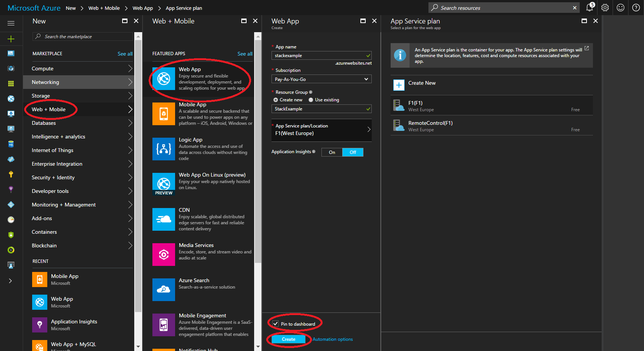The height and width of the screenshot is (351, 644).
Task: Select the CDN cloud icon
Action: 164,219
